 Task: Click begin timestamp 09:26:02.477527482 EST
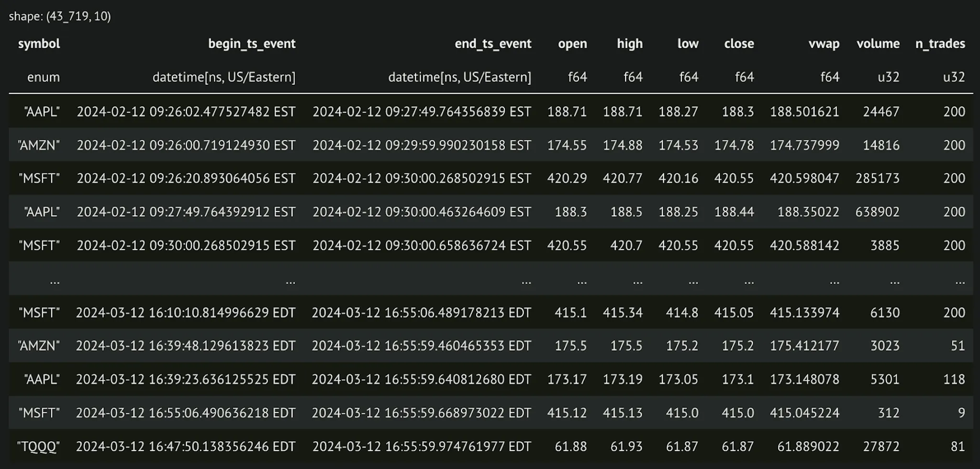coord(186,112)
